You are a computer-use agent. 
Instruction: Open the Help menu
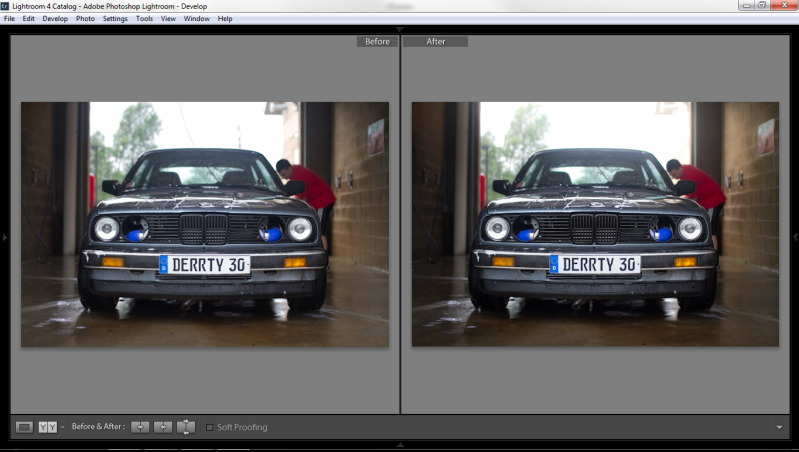pyautogui.click(x=225, y=18)
